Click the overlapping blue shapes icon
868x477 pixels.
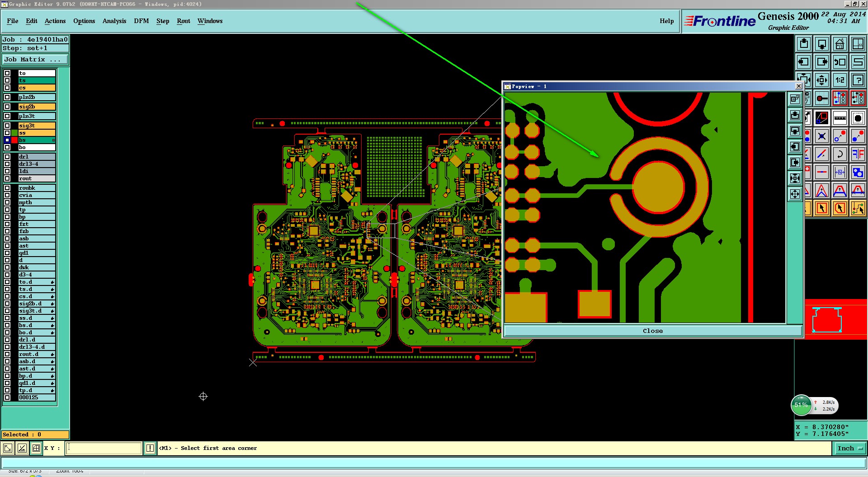[x=858, y=172]
